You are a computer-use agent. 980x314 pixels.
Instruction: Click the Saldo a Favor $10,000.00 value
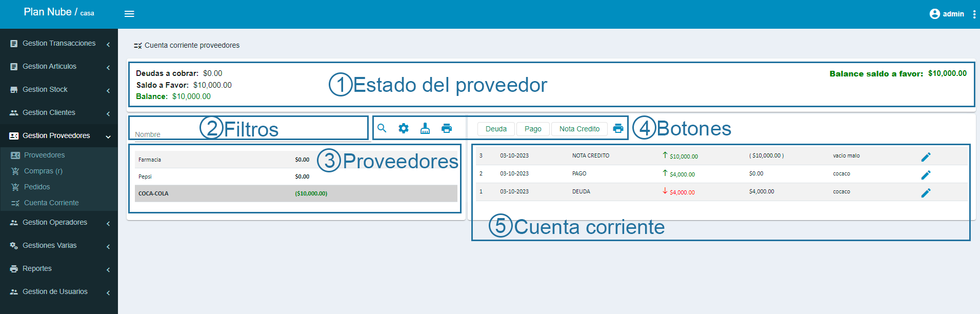212,85
